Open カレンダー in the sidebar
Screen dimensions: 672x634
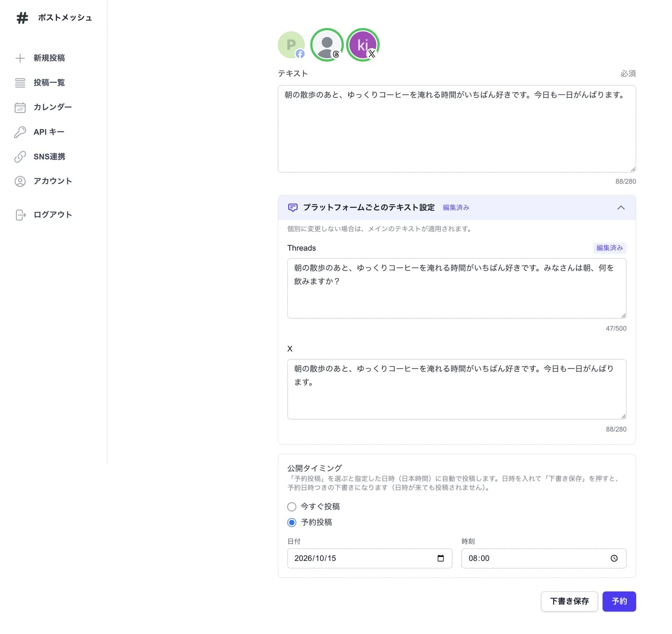click(x=52, y=108)
